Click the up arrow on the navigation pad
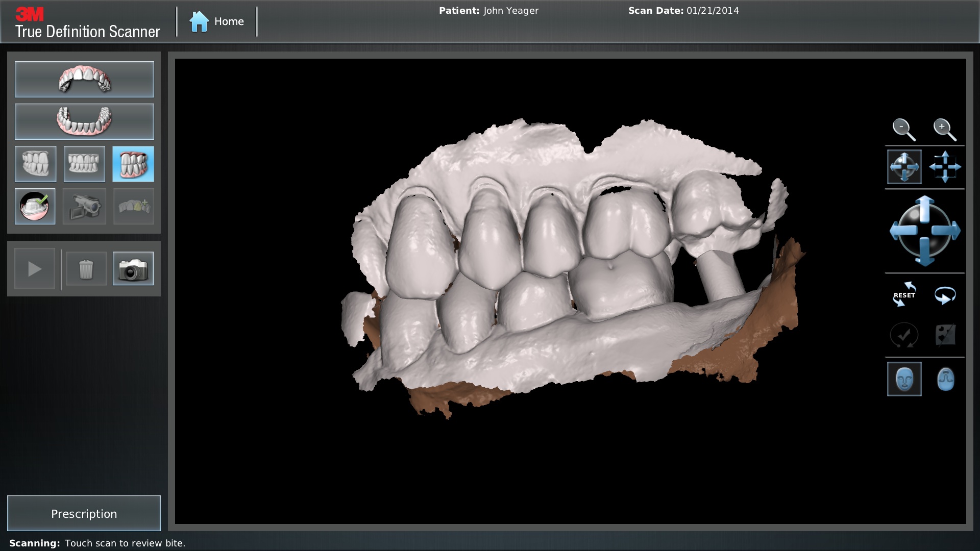Image resolution: width=980 pixels, height=551 pixels. coord(924,208)
